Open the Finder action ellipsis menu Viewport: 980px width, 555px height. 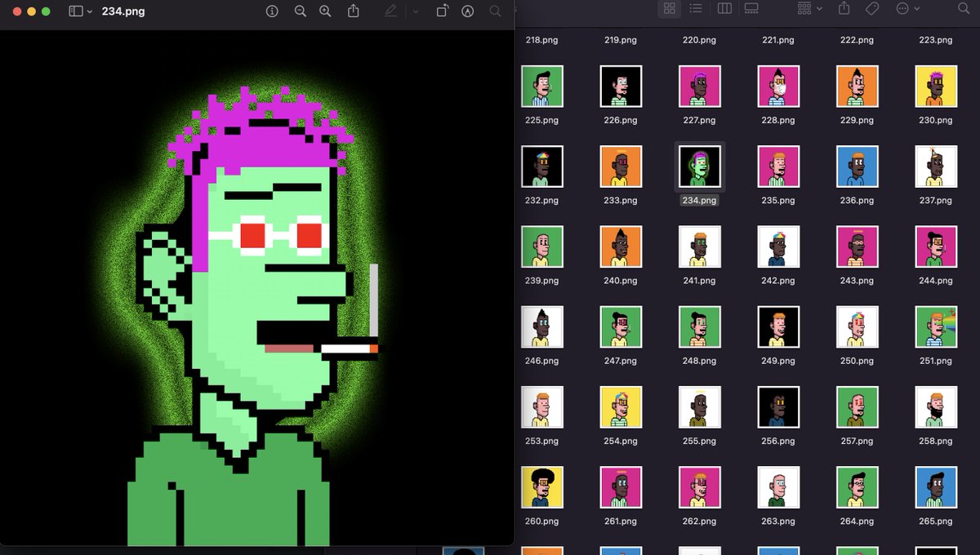coord(908,8)
